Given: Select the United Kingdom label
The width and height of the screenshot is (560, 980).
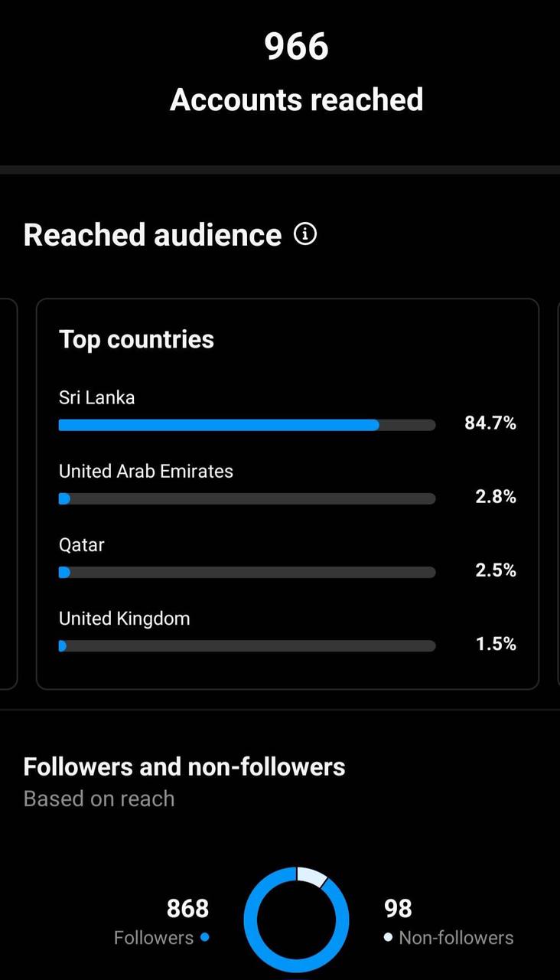Looking at the screenshot, I should click(124, 618).
